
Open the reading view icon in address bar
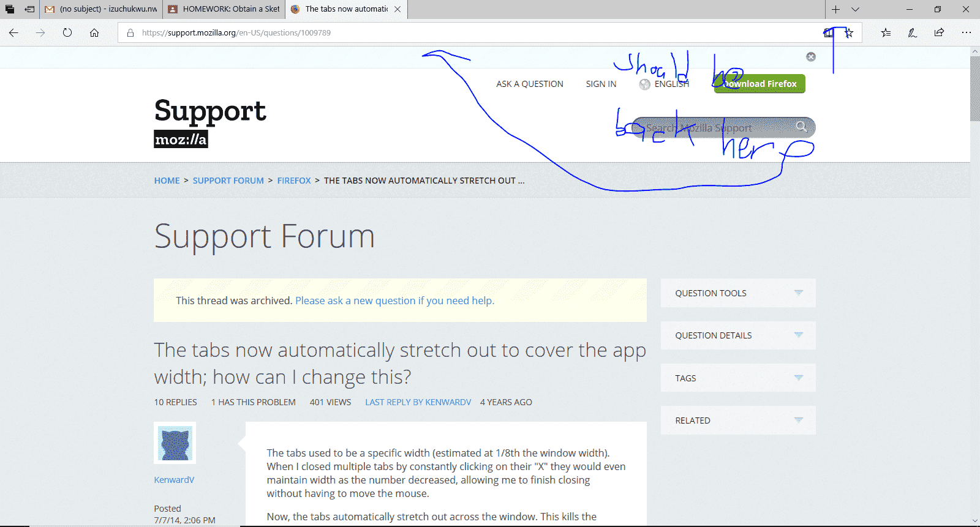coord(829,33)
